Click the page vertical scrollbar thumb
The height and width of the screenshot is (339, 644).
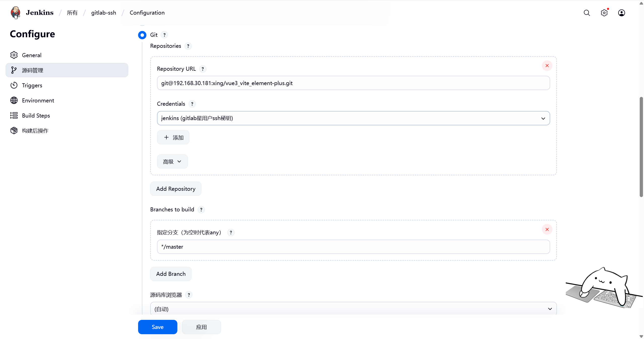(x=641, y=147)
